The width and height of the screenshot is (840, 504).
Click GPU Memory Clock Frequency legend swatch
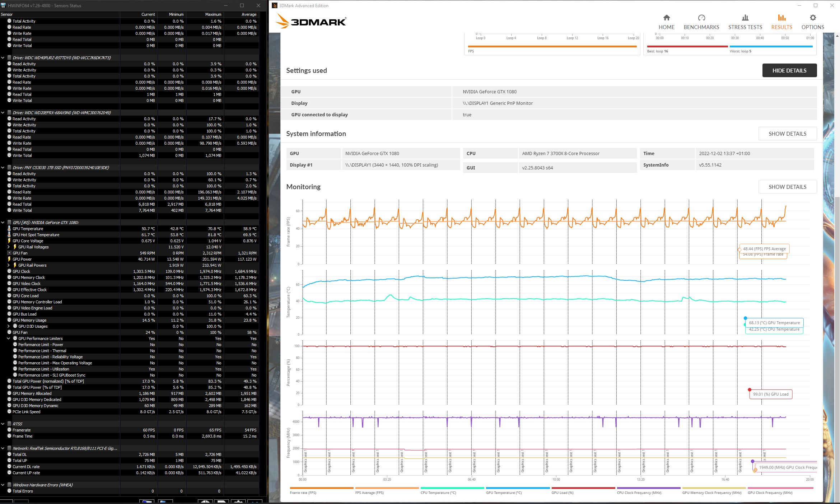coord(714,488)
